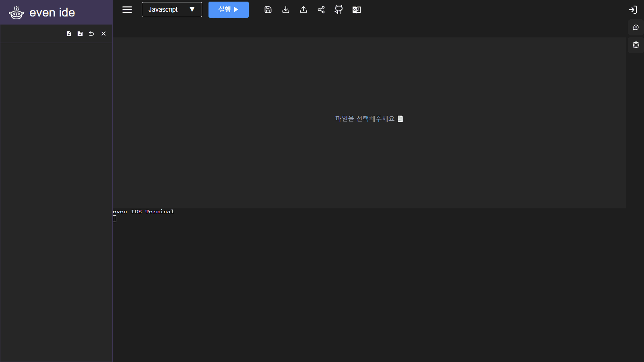The width and height of the screenshot is (644, 362).
Task: Click the 파일을 선택해주세요 message
Action: pyautogui.click(x=369, y=119)
